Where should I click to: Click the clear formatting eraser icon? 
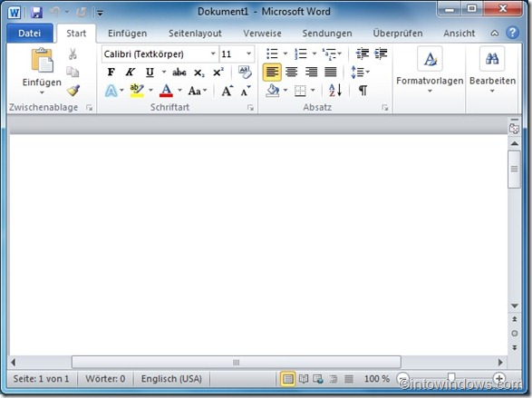tap(245, 73)
